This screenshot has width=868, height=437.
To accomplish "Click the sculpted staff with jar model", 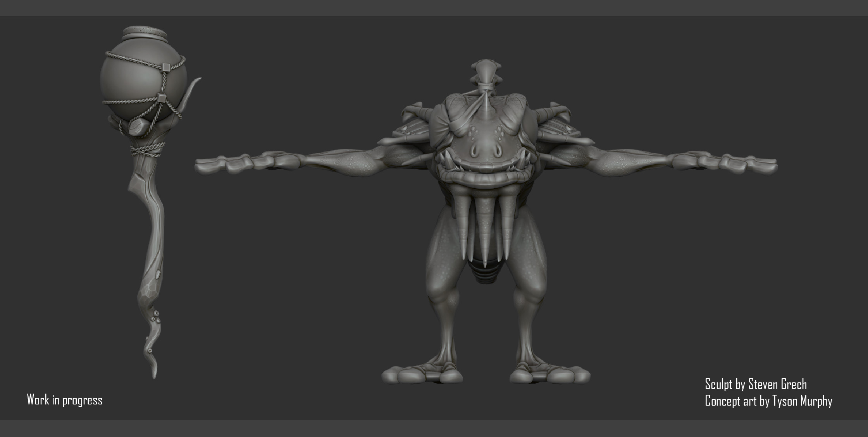I will 151,202.
